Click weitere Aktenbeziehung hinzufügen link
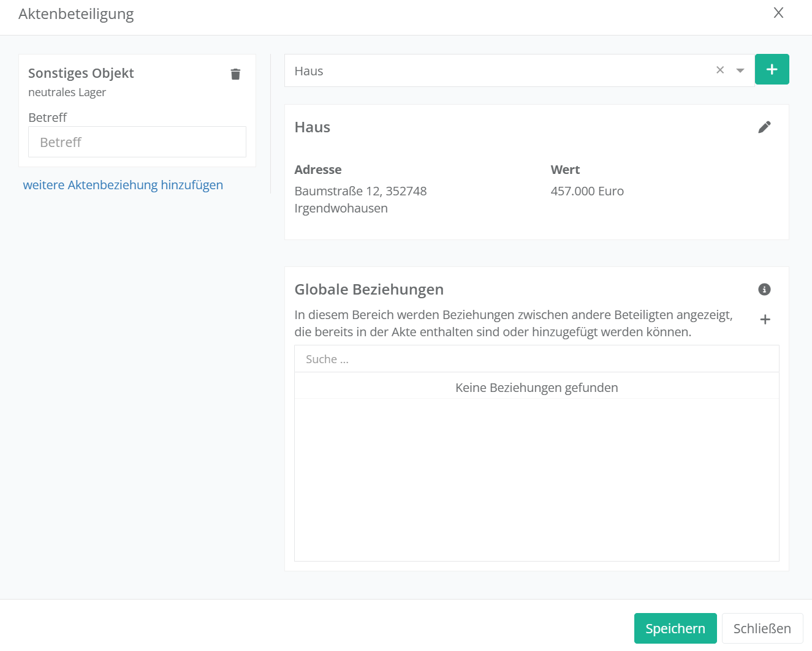The image size is (812, 651). [123, 185]
